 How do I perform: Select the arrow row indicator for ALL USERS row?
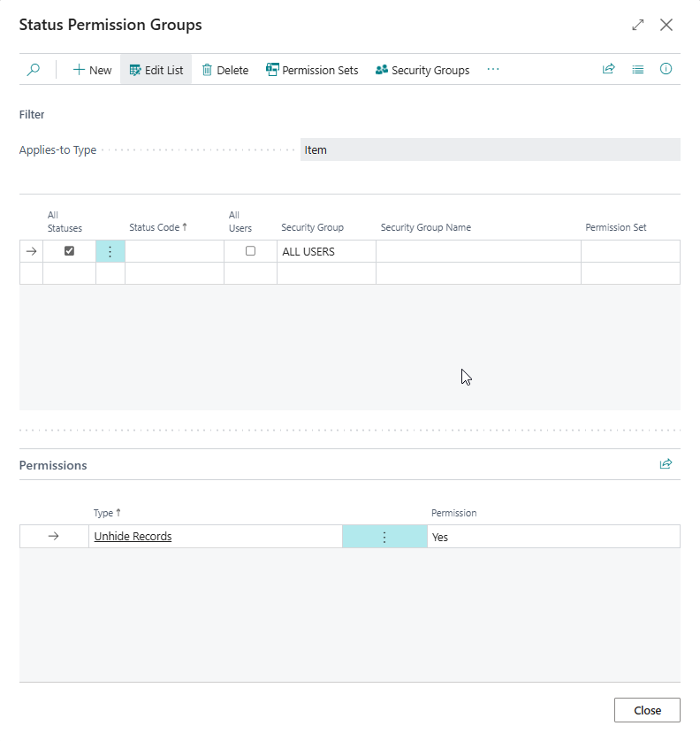(31, 251)
